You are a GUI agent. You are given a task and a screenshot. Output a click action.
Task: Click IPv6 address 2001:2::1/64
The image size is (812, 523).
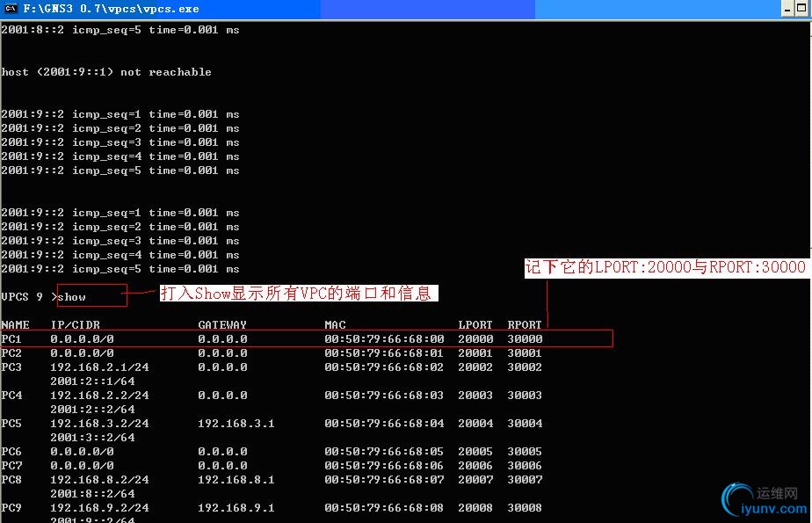pos(92,381)
